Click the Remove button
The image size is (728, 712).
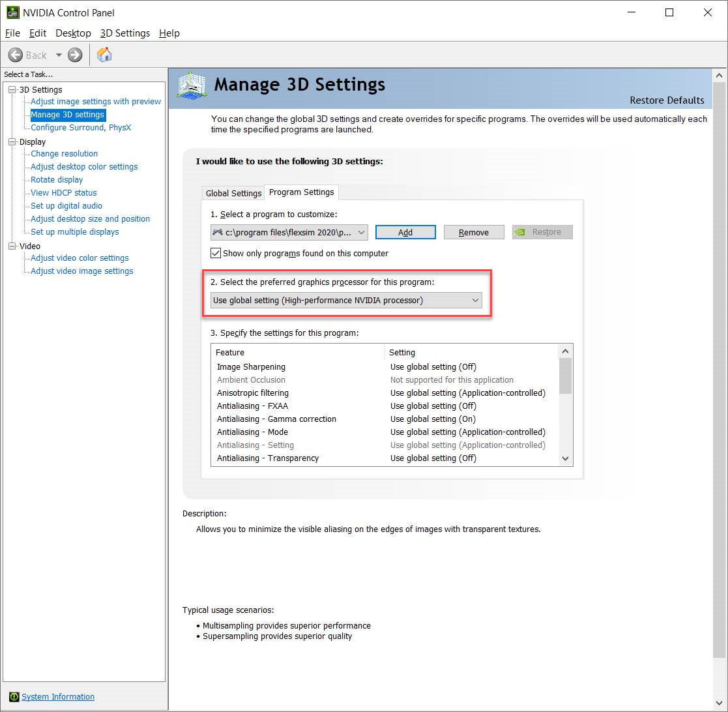coord(474,232)
